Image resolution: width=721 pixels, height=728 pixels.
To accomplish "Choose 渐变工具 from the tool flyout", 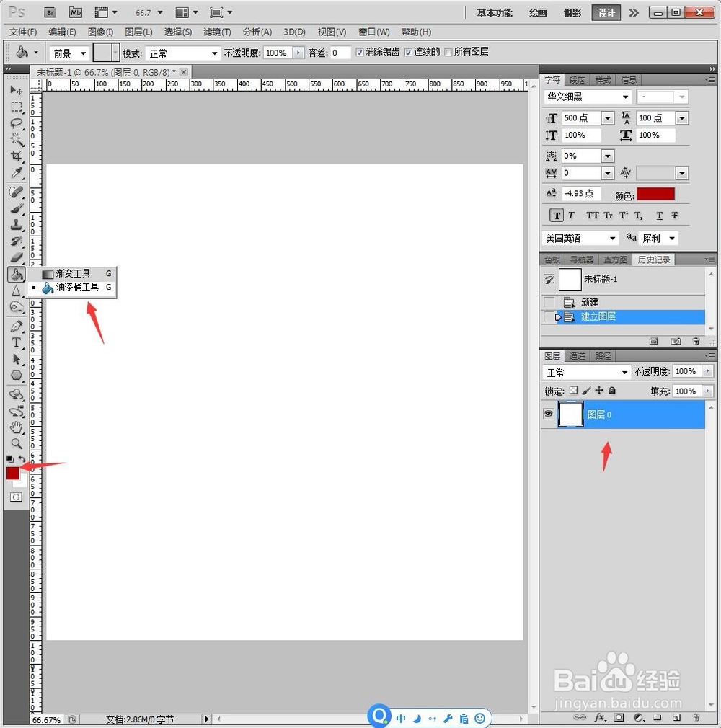I will pyautogui.click(x=72, y=273).
